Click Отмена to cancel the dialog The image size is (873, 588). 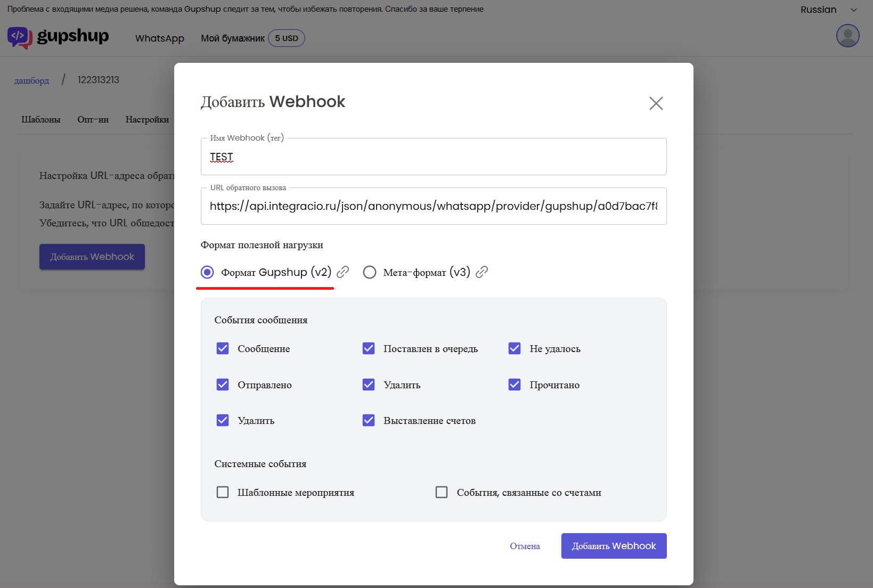pos(525,546)
